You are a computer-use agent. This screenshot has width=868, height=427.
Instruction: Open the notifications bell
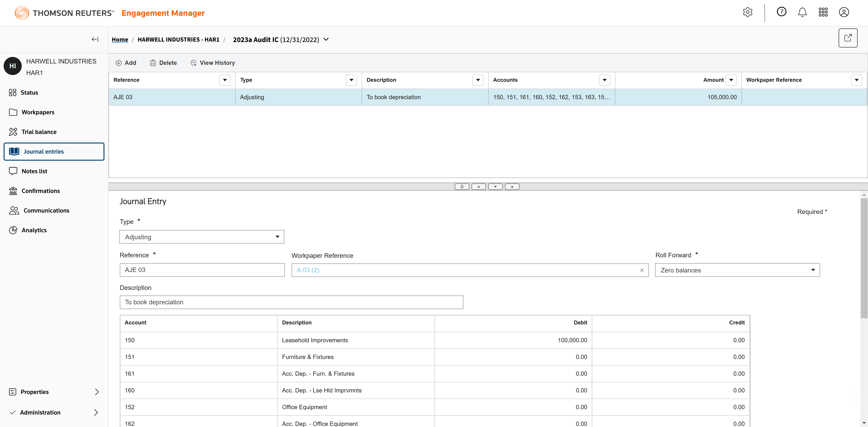[x=802, y=12]
